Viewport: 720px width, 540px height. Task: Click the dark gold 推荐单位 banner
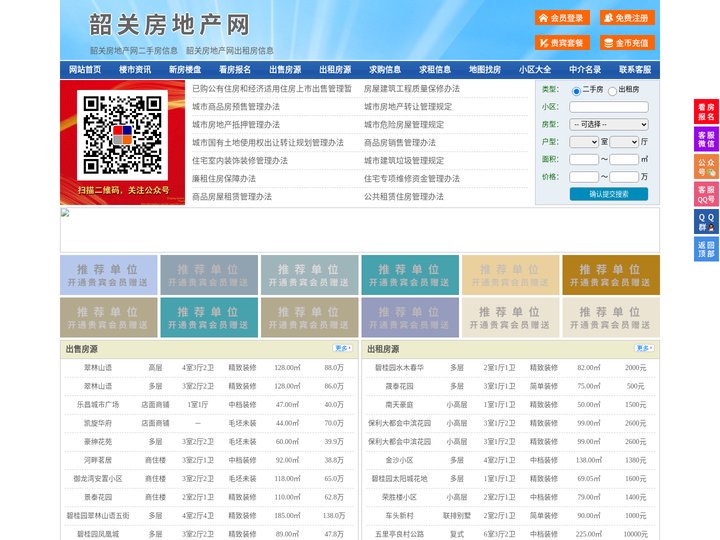(x=611, y=275)
